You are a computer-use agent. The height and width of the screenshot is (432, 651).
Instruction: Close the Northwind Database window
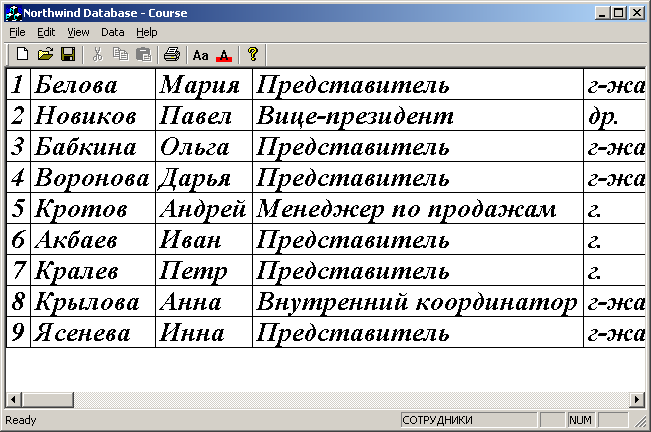click(636, 13)
